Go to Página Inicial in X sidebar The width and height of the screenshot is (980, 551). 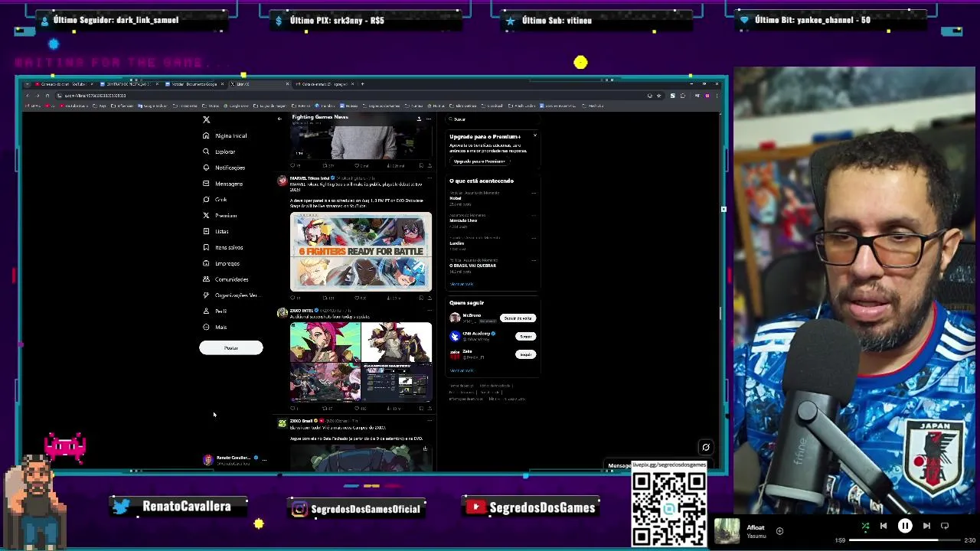click(224, 135)
